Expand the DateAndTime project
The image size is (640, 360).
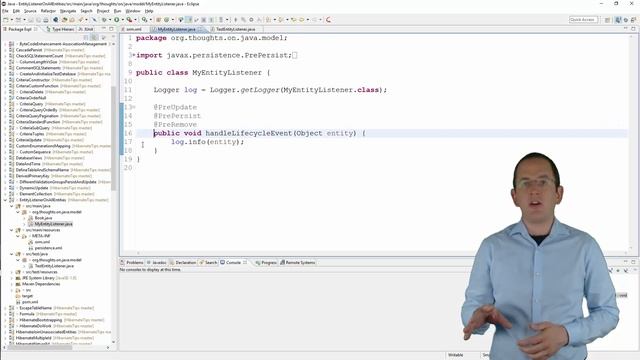(x=6, y=164)
